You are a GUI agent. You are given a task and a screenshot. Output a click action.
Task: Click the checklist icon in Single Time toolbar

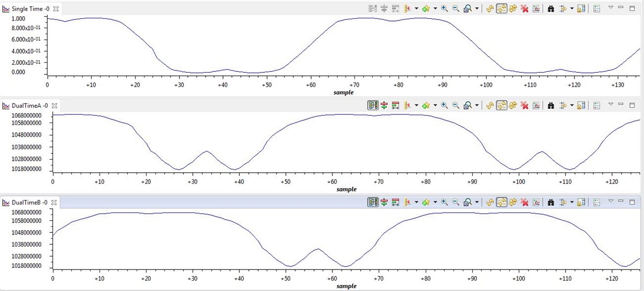596,8
